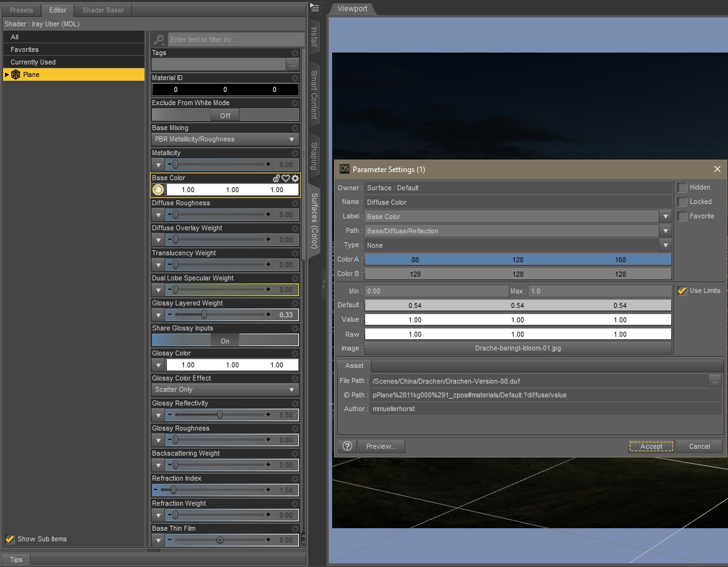Viewport: 728px width, 567px height.
Task: Open the Glossy Layered Weight gear settings
Action: point(295,303)
